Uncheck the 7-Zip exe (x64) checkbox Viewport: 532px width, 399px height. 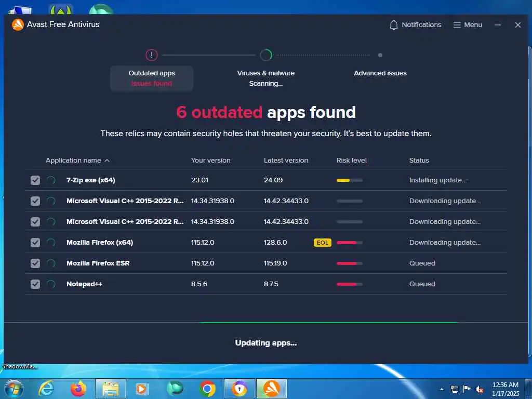[x=35, y=180]
